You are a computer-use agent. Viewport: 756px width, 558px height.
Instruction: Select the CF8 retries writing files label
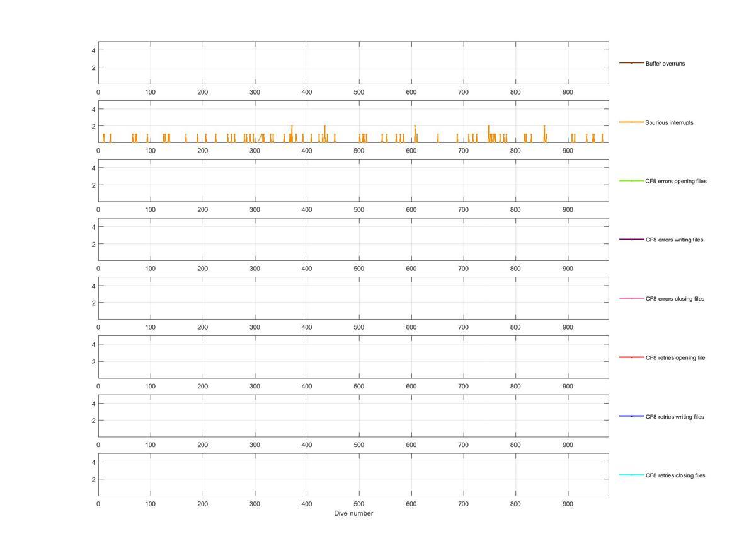pyautogui.click(x=675, y=417)
